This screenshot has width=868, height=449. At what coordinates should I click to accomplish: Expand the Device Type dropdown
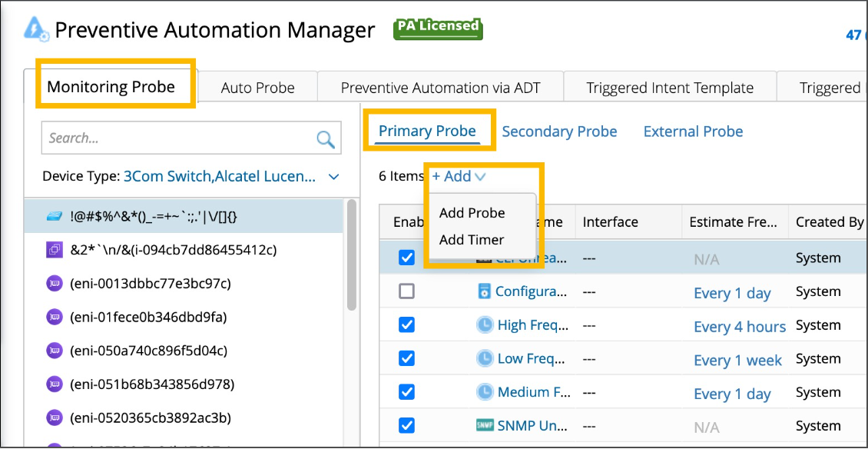tap(333, 177)
